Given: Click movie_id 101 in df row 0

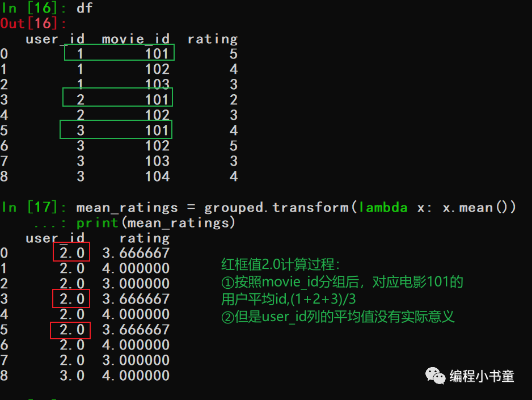Looking at the screenshot, I should tap(157, 53).
